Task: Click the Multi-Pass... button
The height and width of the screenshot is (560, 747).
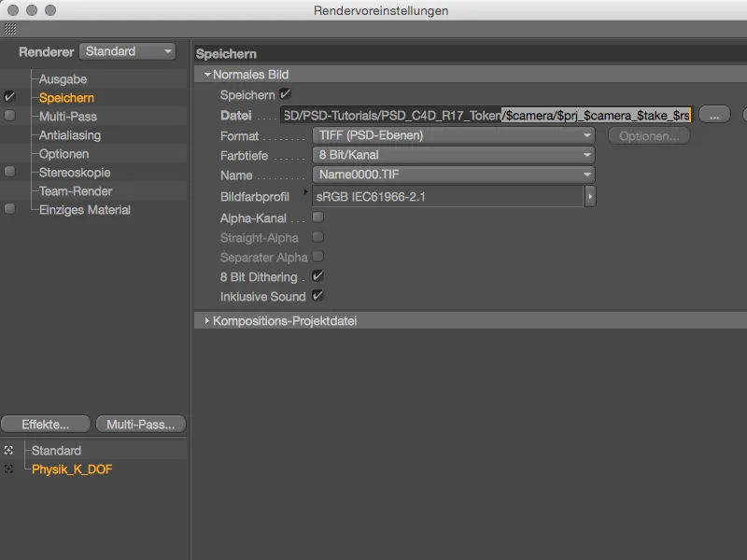Action: tap(141, 425)
